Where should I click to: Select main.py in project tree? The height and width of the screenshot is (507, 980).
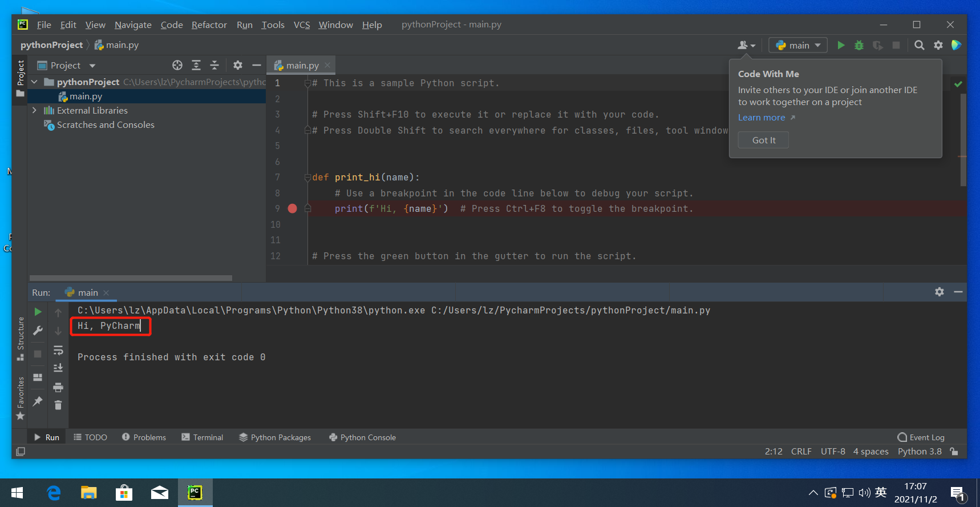tap(86, 96)
